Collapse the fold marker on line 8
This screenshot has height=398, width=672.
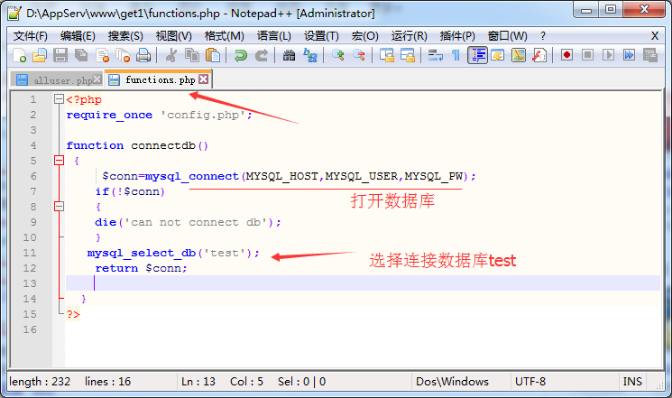click(x=59, y=206)
